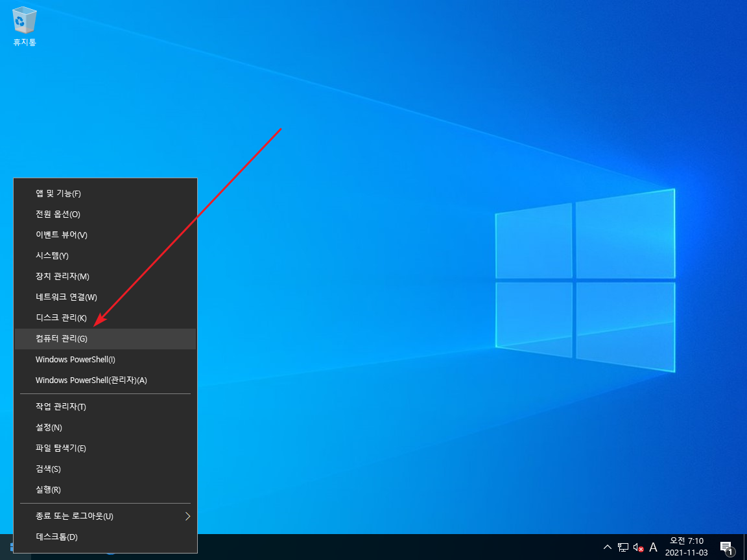Open 설정(N) settings
The width and height of the screenshot is (747, 560).
point(105,428)
